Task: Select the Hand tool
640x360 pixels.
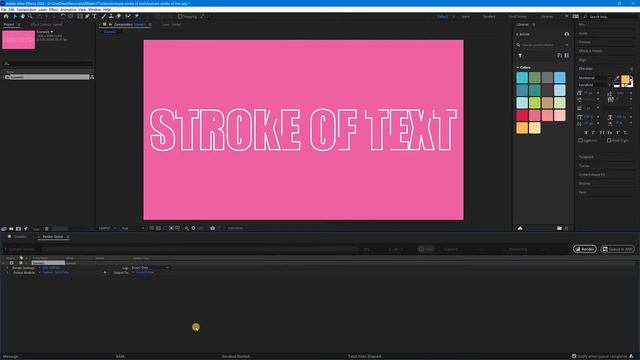Action: click(x=22, y=16)
